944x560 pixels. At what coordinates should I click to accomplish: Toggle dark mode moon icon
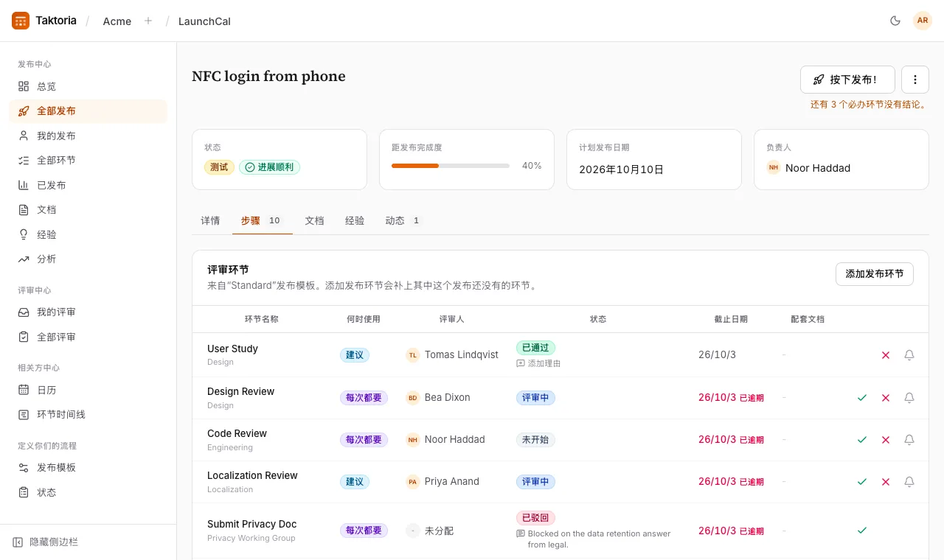pyautogui.click(x=895, y=21)
